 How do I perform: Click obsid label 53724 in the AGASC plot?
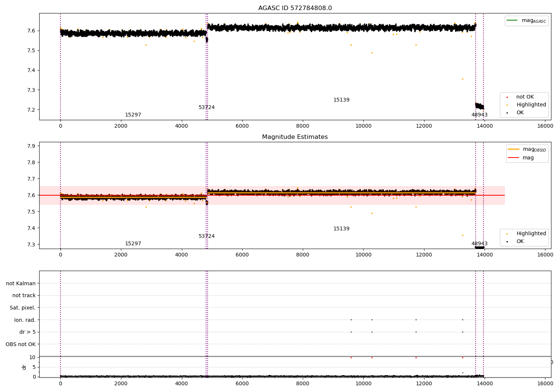pyautogui.click(x=206, y=108)
